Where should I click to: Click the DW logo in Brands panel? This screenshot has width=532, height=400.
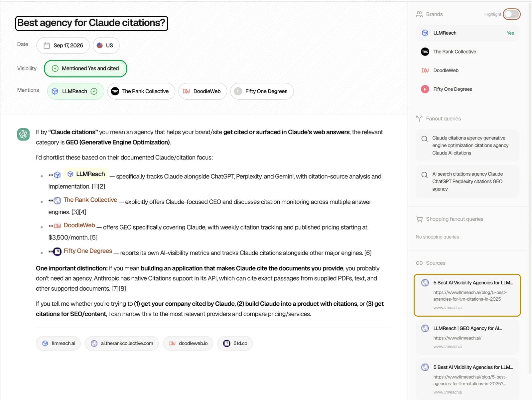pyautogui.click(x=425, y=70)
